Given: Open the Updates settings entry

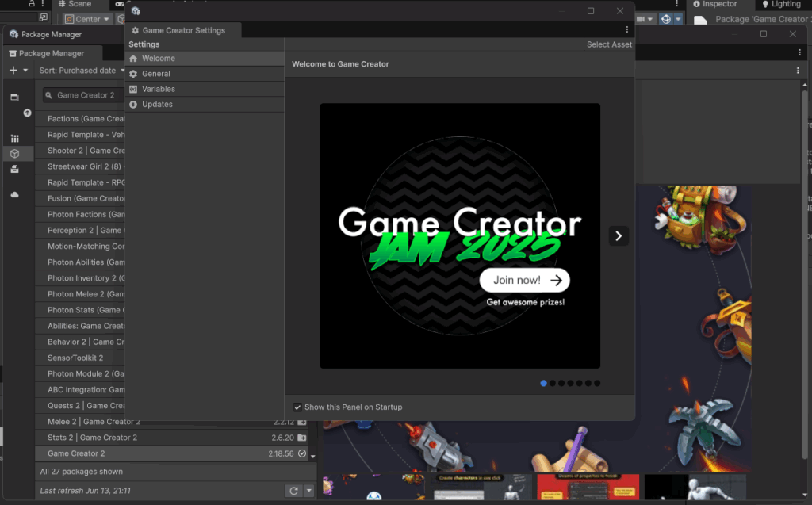Looking at the screenshot, I should [205, 104].
